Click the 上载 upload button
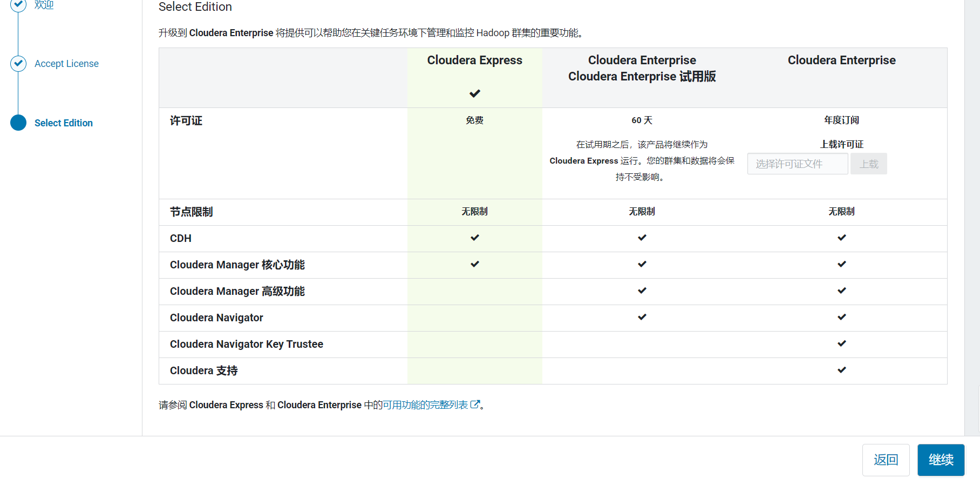This screenshot has height=479, width=980. click(868, 164)
